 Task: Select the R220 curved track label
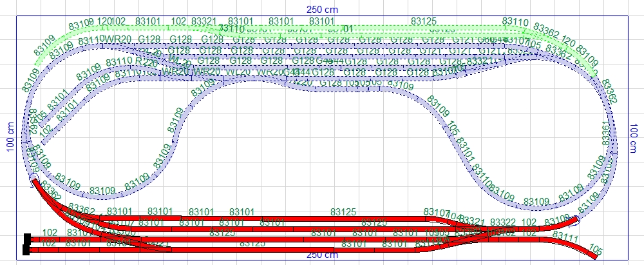click(x=147, y=63)
